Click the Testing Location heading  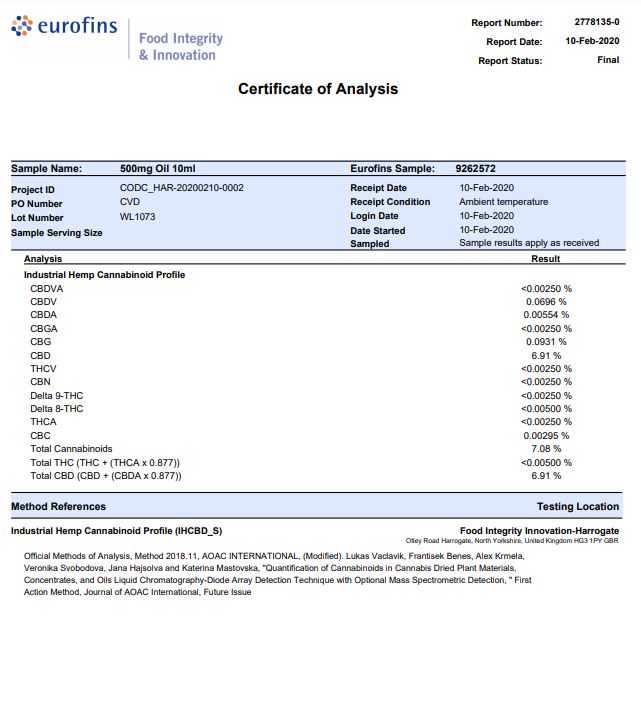click(577, 507)
